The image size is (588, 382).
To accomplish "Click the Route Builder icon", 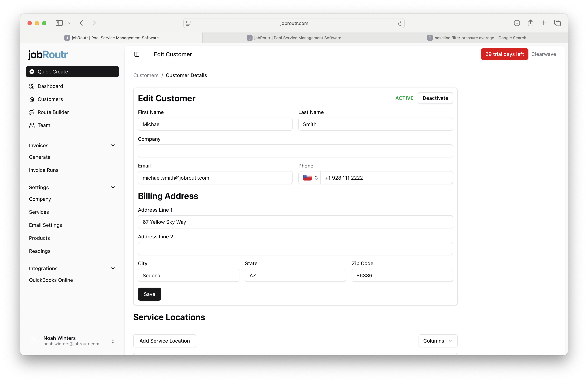I will tap(32, 112).
